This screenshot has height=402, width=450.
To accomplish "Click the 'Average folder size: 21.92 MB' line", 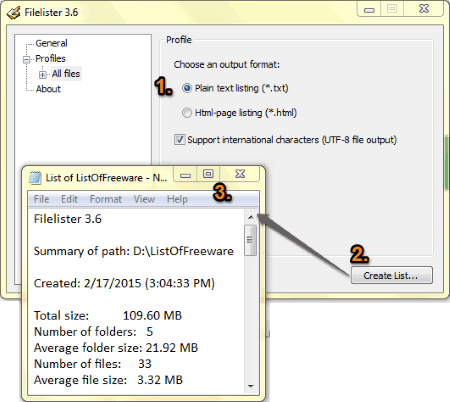I will click(x=116, y=348).
